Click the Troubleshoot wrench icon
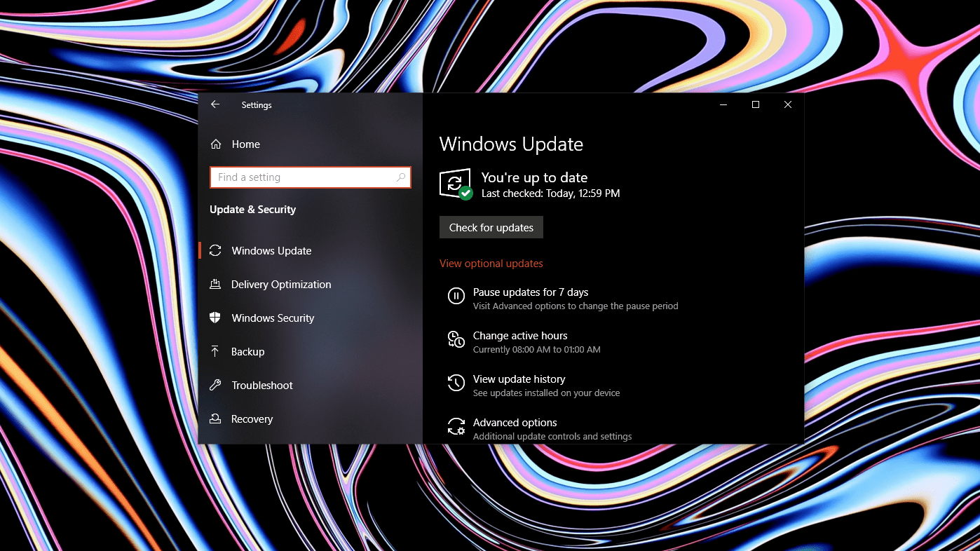 coord(216,385)
